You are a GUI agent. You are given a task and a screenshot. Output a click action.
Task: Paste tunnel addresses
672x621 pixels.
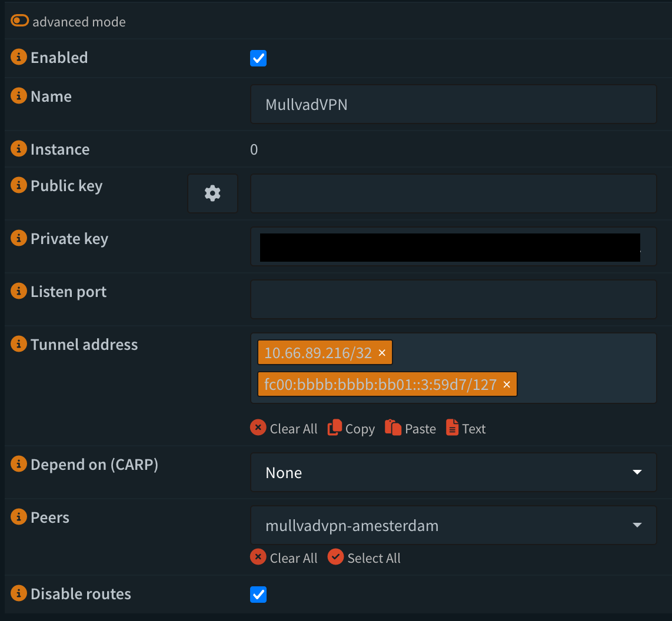tap(410, 428)
